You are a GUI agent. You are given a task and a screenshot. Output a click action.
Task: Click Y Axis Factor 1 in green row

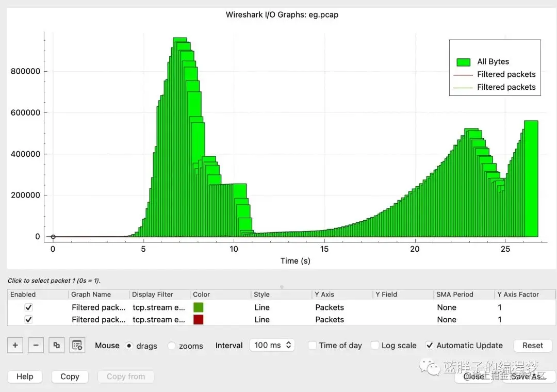click(x=525, y=307)
